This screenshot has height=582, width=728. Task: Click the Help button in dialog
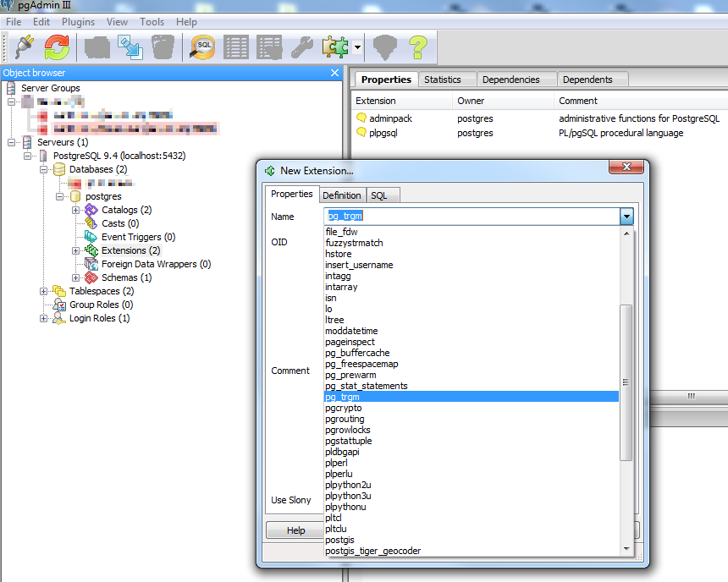(x=295, y=530)
